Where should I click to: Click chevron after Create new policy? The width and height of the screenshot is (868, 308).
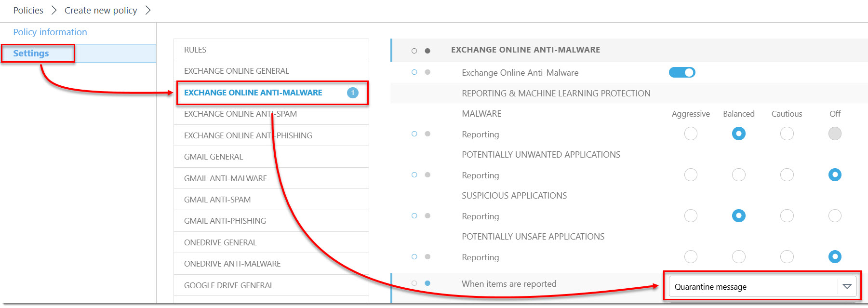[x=148, y=10]
